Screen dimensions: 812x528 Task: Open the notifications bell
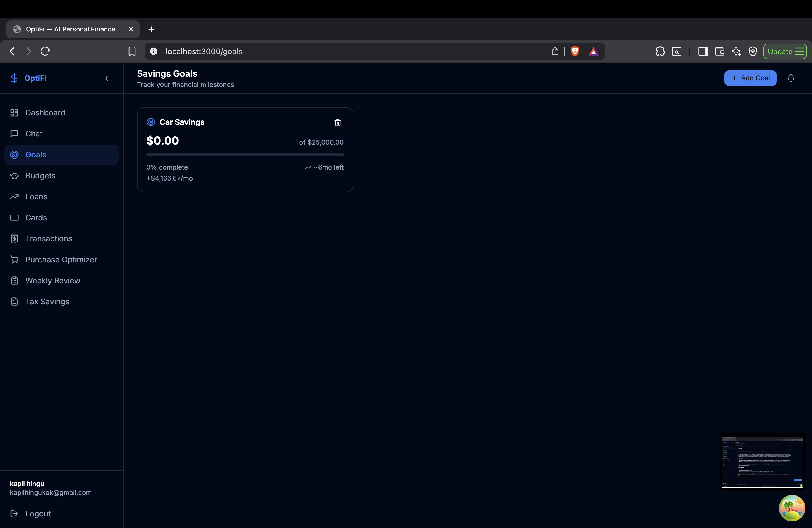[790, 78]
